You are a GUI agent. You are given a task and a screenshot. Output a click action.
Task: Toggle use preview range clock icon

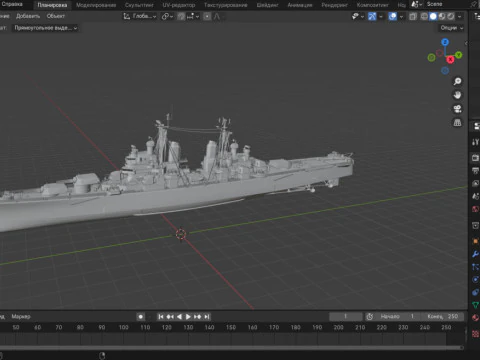tap(370, 317)
